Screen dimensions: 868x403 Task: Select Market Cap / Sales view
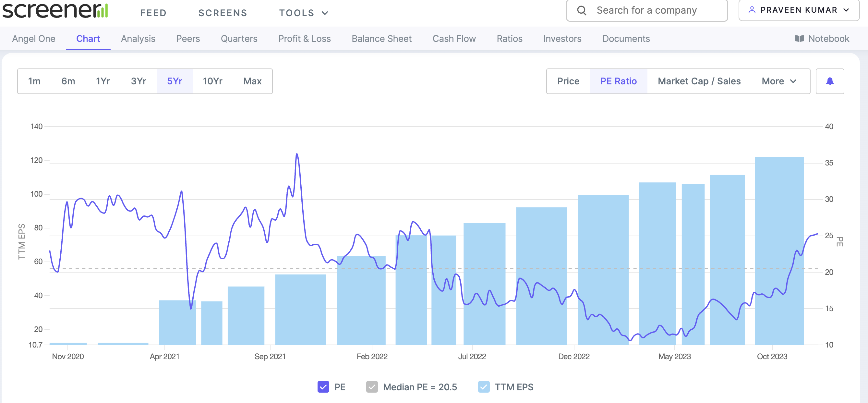coord(699,81)
